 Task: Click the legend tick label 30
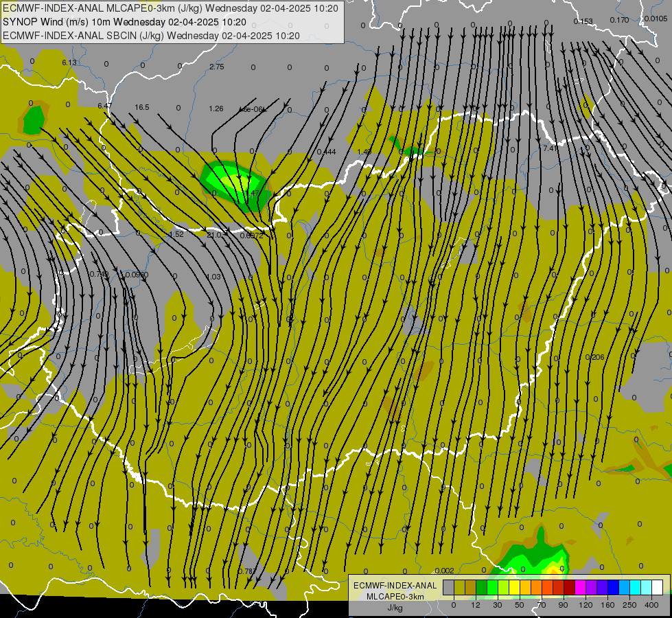pos(497,605)
